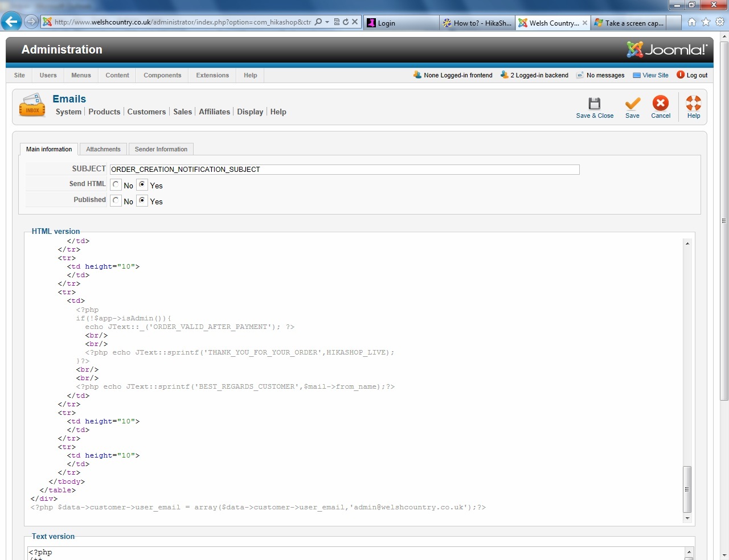Click the browser back arrow button
Viewport: 729px width, 560px height.
(11, 22)
